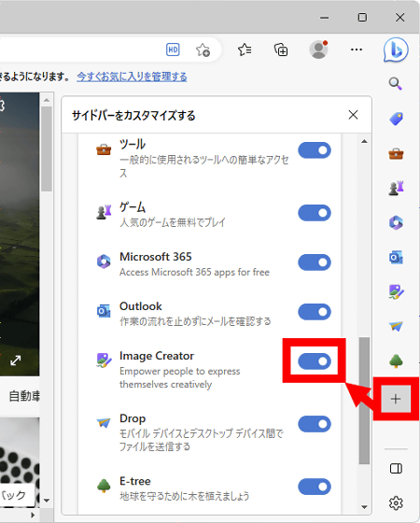Click the ゲーム chess icon in the list

click(104, 212)
